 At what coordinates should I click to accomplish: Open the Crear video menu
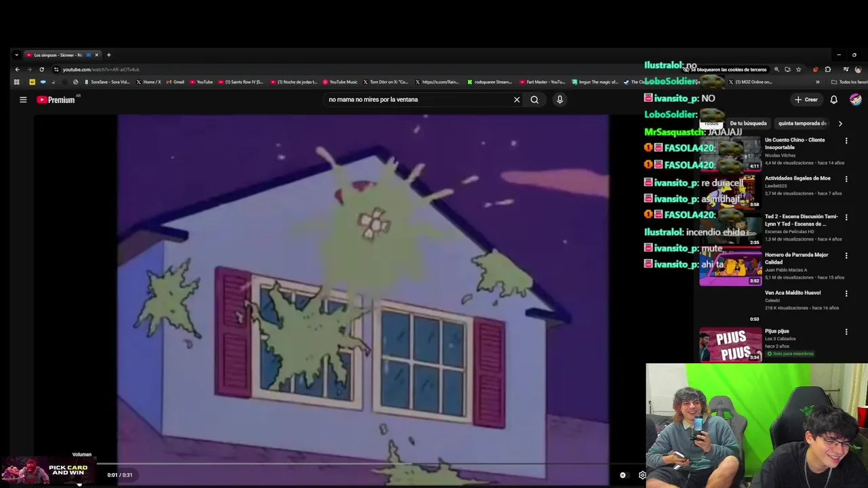tap(806, 100)
